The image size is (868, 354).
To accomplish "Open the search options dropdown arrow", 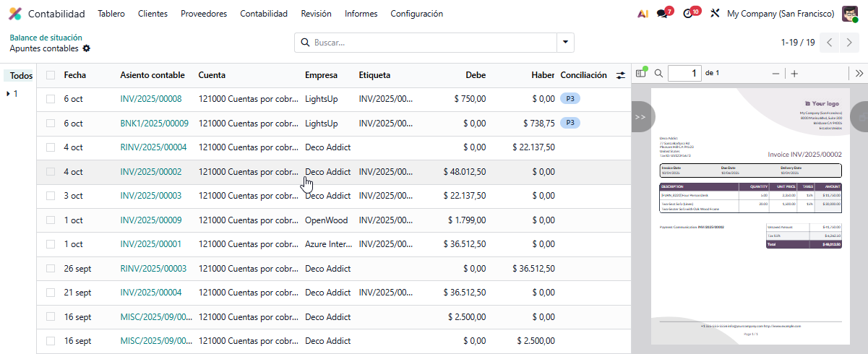I will tap(565, 43).
